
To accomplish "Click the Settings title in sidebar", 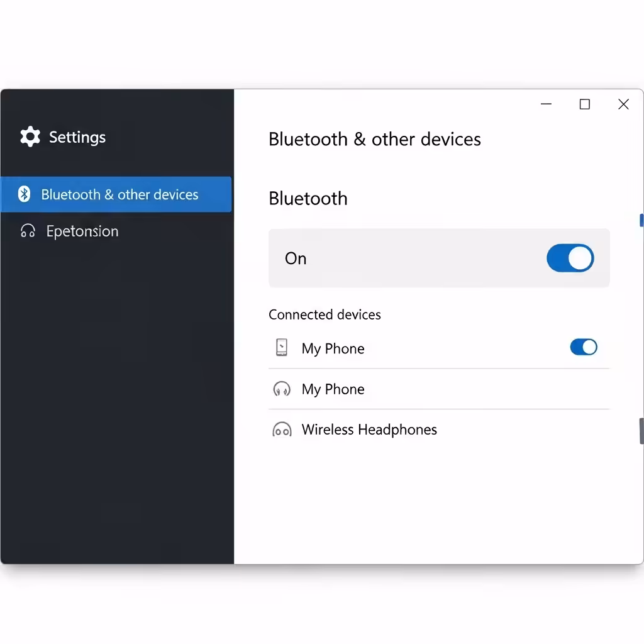I will click(x=77, y=137).
